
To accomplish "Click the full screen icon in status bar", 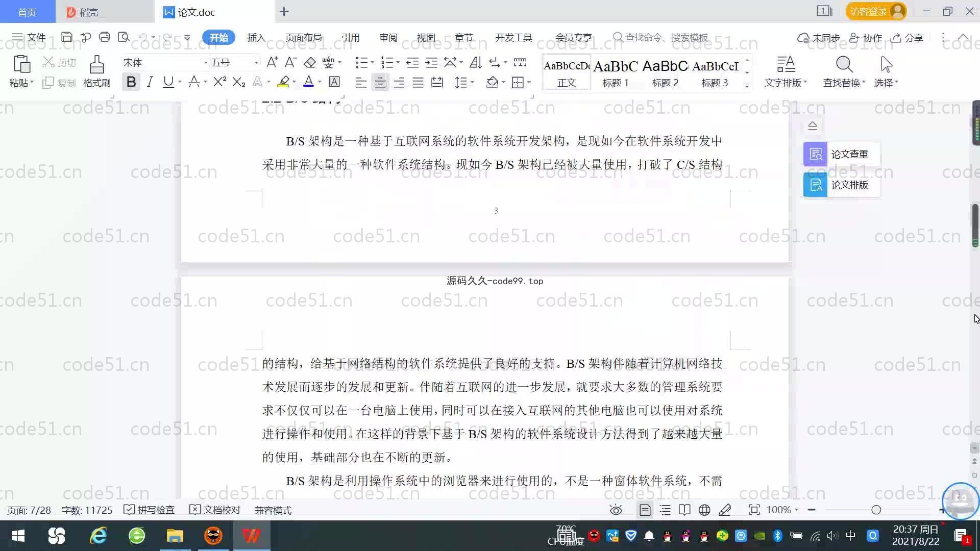I will 754,510.
